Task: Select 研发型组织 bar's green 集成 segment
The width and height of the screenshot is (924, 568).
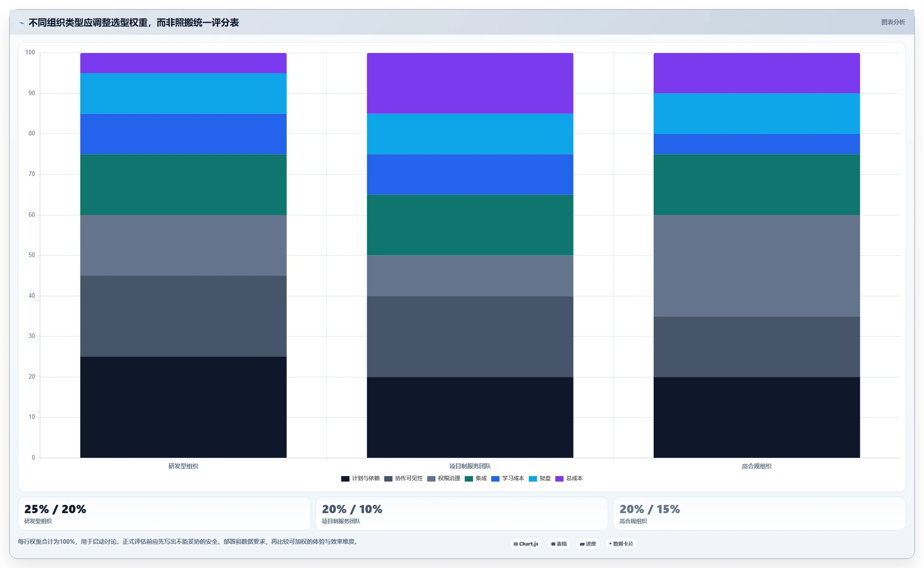Action: (183, 185)
